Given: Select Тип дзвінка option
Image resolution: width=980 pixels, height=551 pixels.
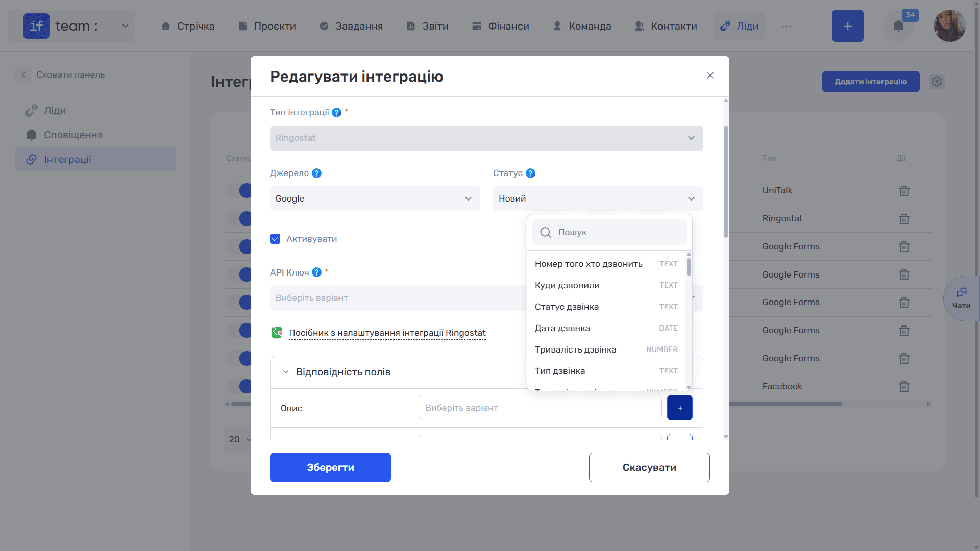Looking at the screenshot, I should point(606,371).
